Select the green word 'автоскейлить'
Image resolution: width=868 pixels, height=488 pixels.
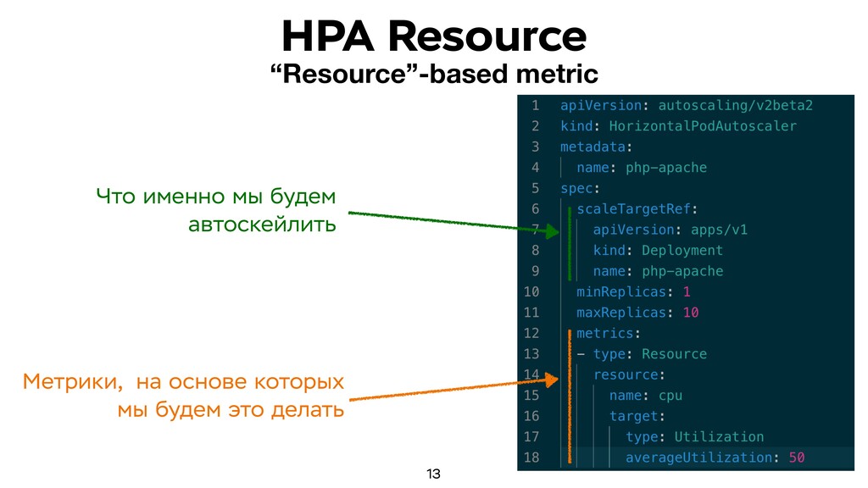(x=262, y=225)
